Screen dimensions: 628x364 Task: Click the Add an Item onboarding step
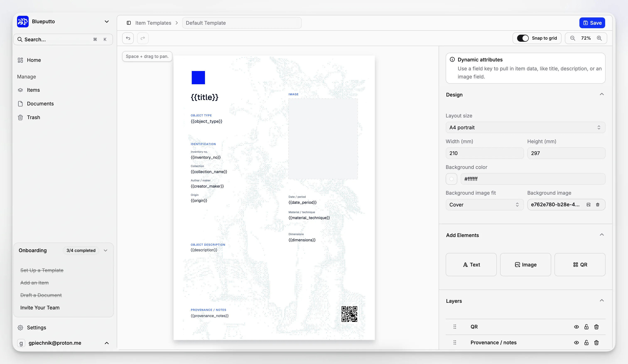coord(34,283)
